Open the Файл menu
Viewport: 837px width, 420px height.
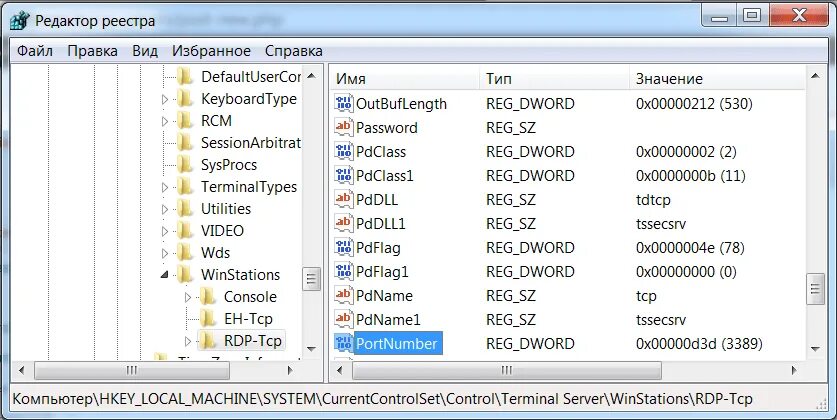[35, 51]
